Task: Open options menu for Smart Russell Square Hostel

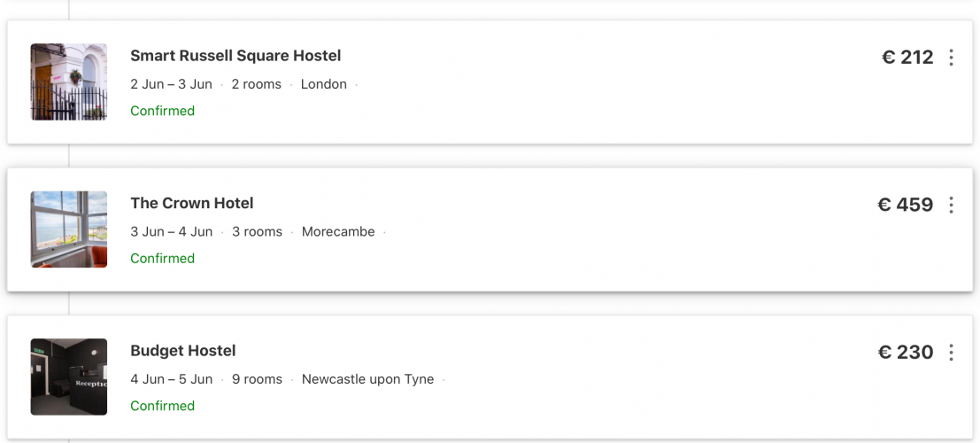Action: pyautogui.click(x=951, y=58)
